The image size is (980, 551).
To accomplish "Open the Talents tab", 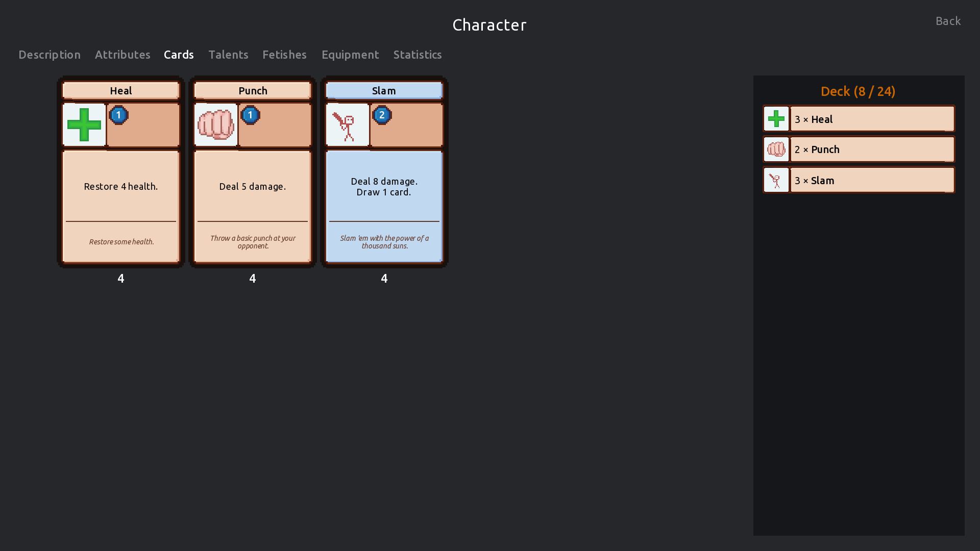I will pyautogui.click(x=228, y=55).
